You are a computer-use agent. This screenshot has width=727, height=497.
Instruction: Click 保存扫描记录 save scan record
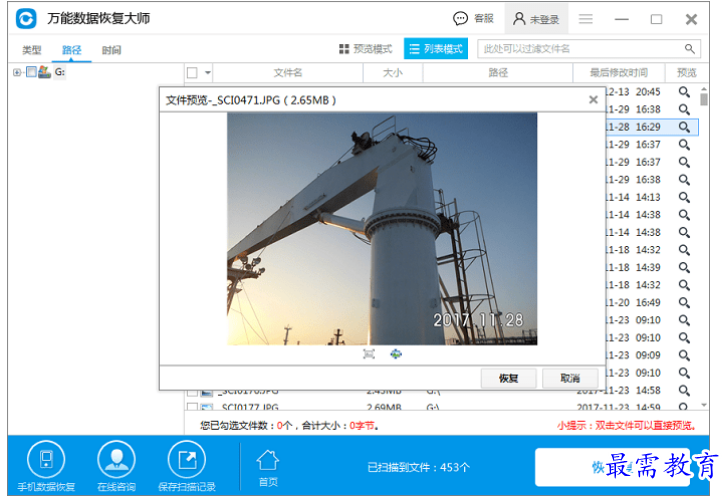(x=187, y=465)
